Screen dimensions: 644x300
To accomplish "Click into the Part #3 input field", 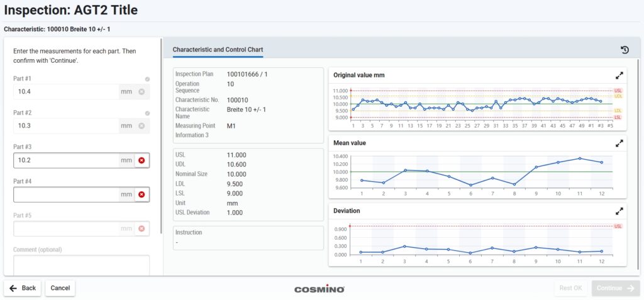I will pyautogui.click(x=66, y=160).
